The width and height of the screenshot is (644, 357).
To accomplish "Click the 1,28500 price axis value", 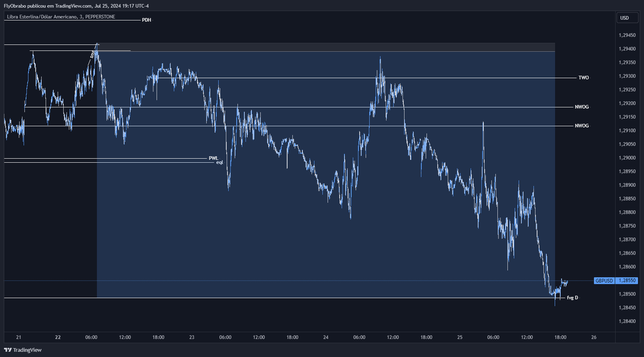I will (626, 294).
